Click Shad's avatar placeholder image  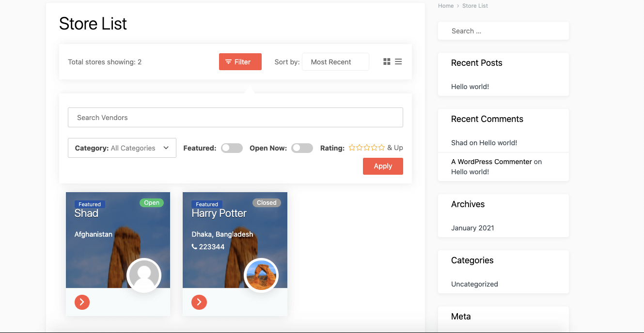tap(144, 275)
